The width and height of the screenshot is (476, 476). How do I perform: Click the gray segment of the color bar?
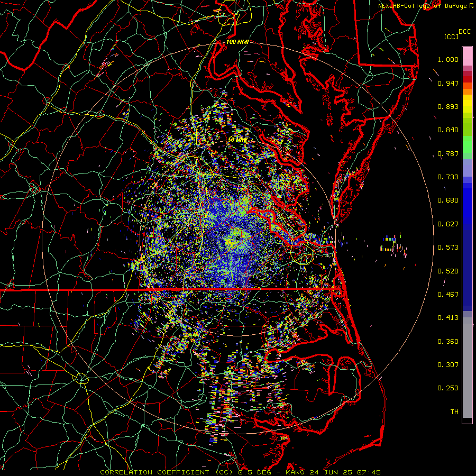click(x=467, y=368)
